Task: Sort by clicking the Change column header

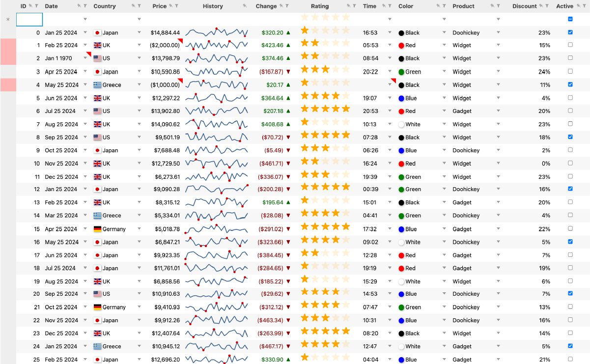Action: [266, 6]
